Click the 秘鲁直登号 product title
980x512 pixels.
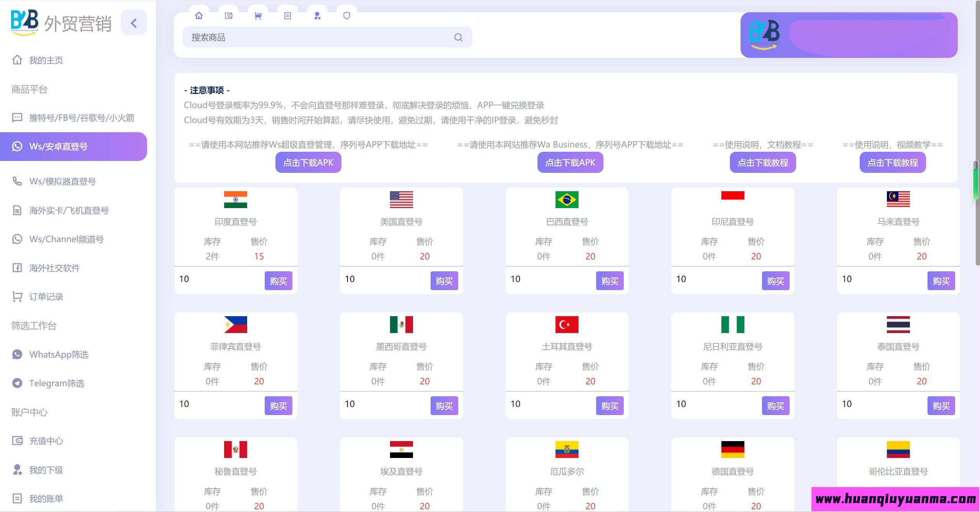coord(236,471)
